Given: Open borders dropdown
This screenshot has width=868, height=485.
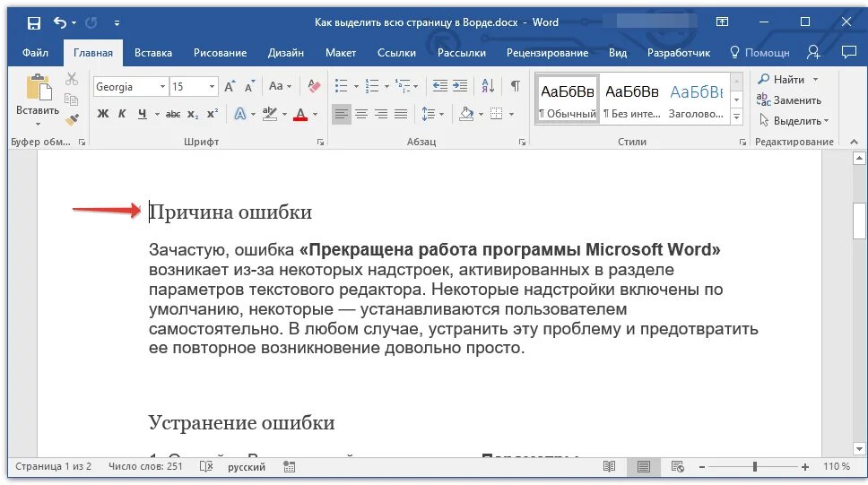Looking at the screenshot, I should tap(511, 115).
